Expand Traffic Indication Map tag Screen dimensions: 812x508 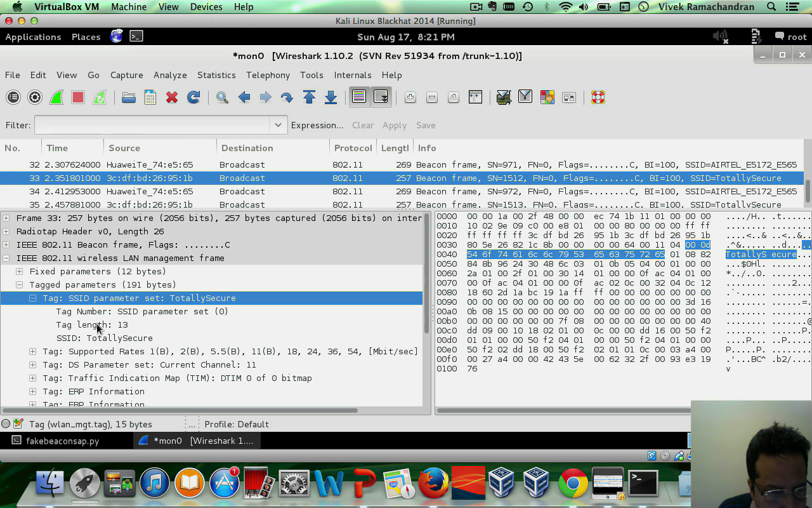(x=33, y=378)
